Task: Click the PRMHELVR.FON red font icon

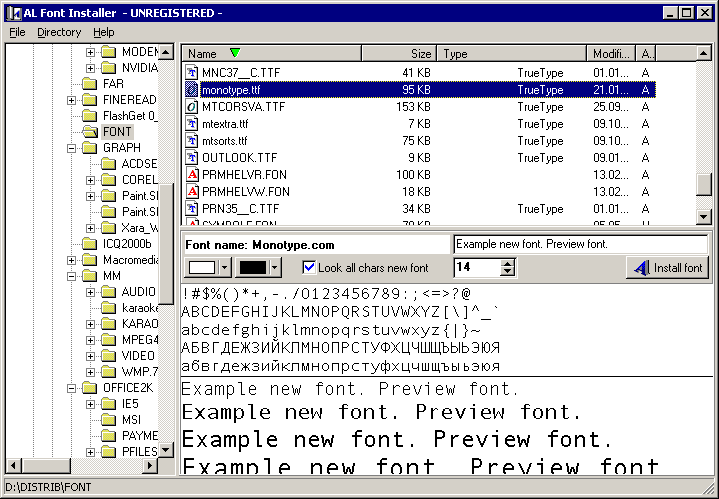Action: coord(191,174)
